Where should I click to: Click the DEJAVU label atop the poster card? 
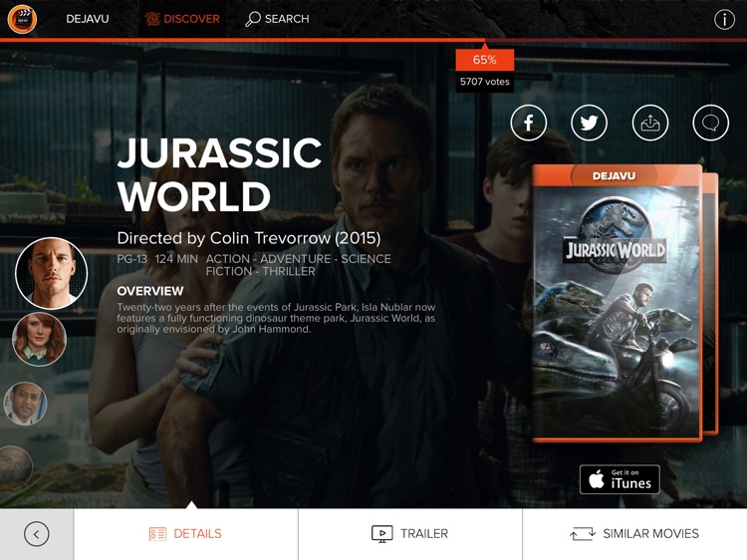coord(614,175)
